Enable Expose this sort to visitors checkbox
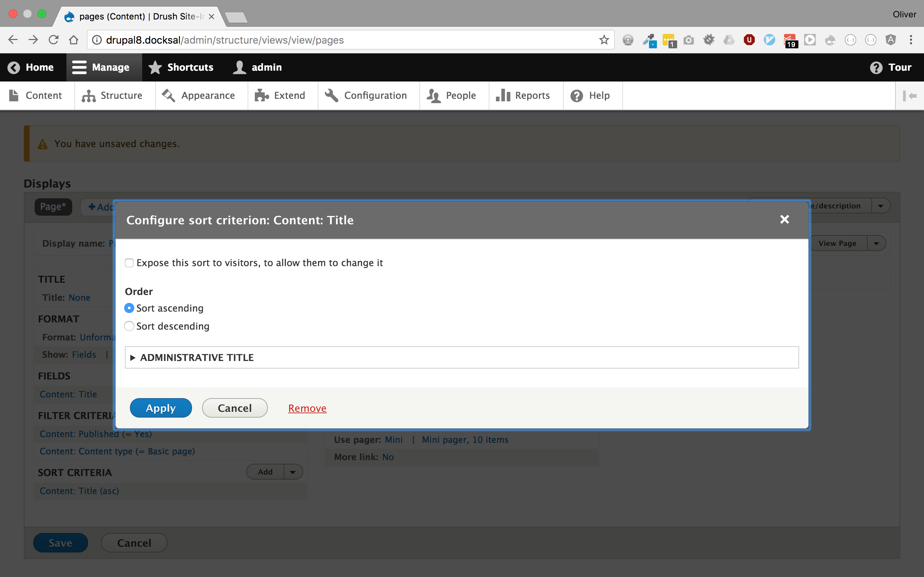Screen dimensions: 924x577 [129, 263]
